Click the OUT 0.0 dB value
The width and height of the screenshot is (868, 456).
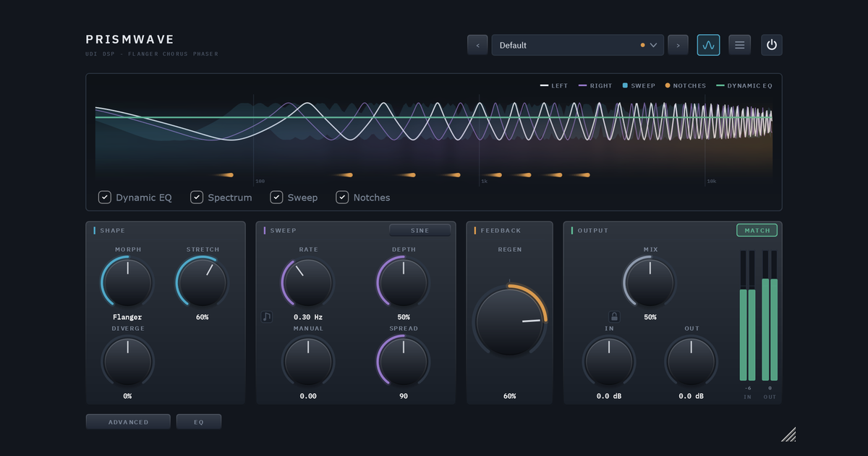coord(692,396)
